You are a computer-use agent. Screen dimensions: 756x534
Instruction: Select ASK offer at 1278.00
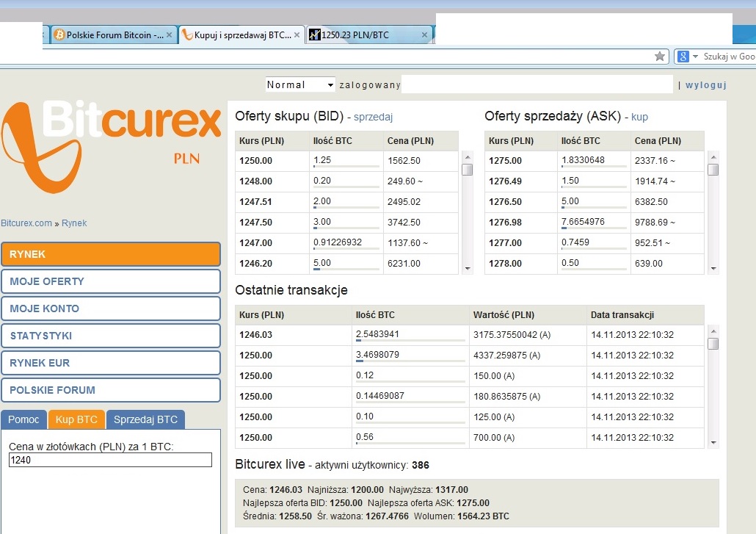click(x=594, y=264)
